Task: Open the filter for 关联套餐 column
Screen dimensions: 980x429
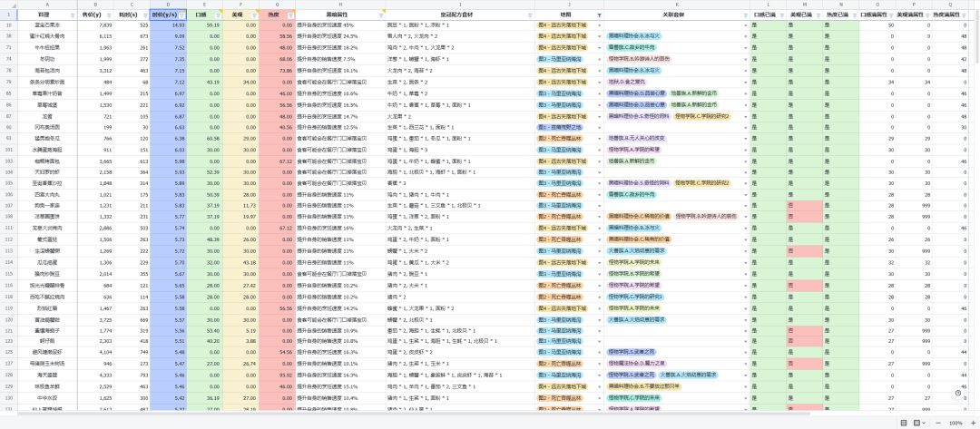Action: [745, 15]
